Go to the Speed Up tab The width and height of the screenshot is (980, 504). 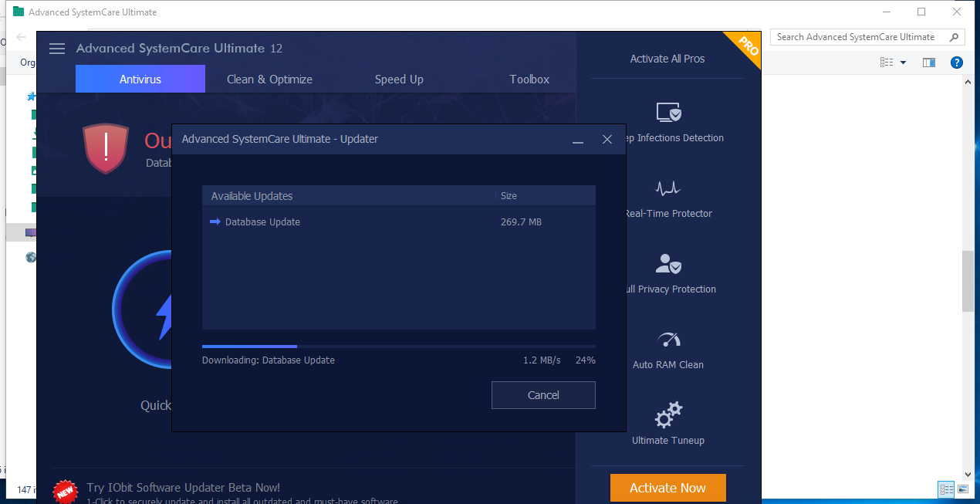(x=399, y=79)
